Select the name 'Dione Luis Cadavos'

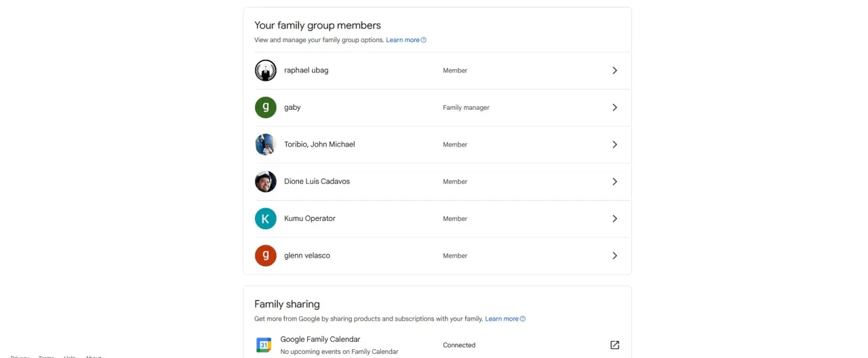coord(317,182)
